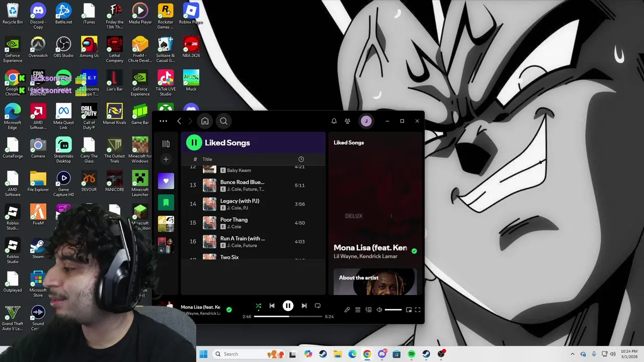This screenshot has width=644, height=362.
Task: Seek in the song progress bar
Action: tap(288, 317)
